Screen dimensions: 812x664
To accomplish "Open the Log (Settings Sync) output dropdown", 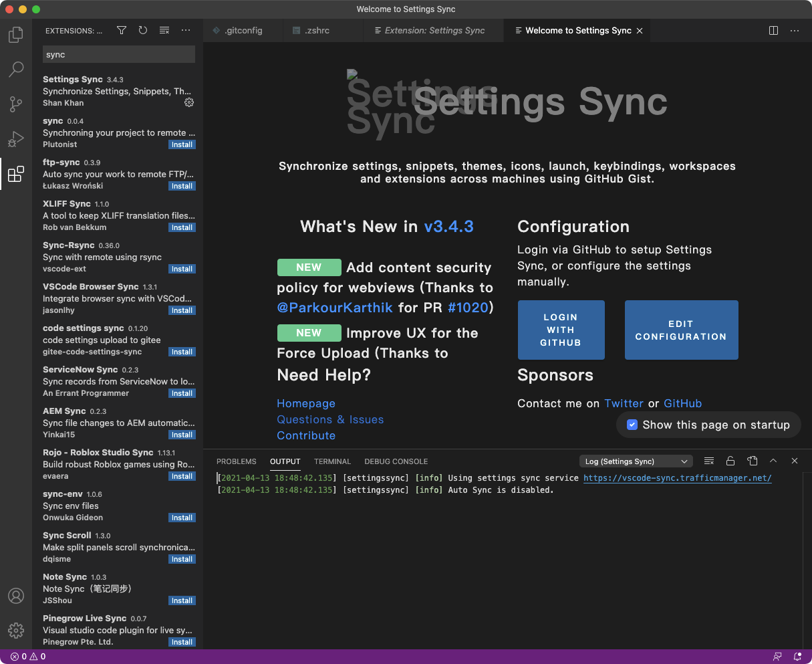I will click(x=636, y=461).
